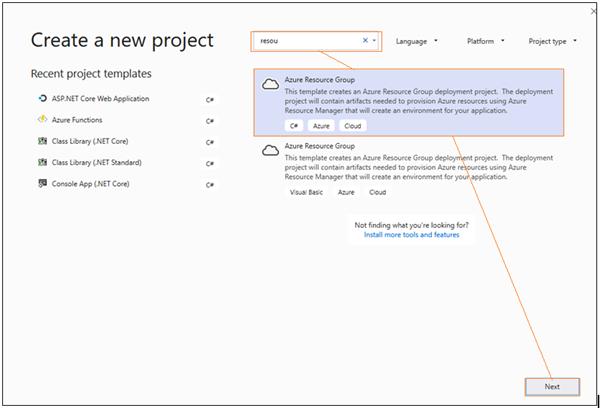Click the Class Library (.NET Standard) icon
The image size is (600, 408).
[x=41, y=162]
